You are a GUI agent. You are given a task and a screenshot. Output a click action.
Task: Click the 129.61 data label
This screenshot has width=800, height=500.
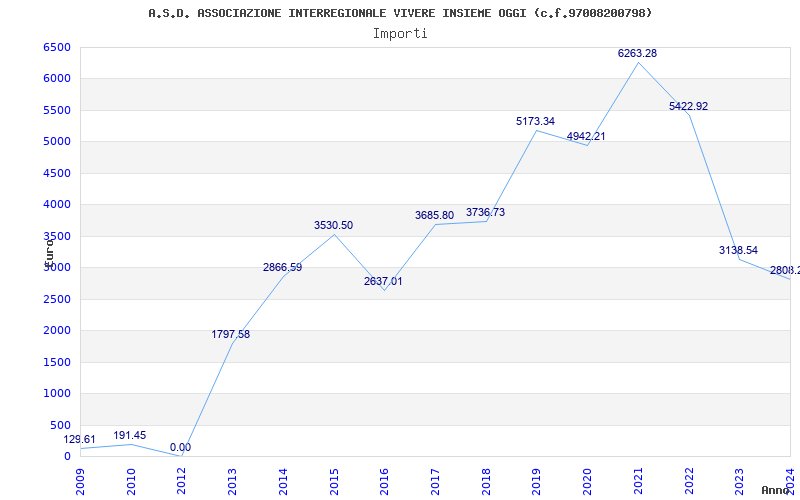tap(79, 439)
